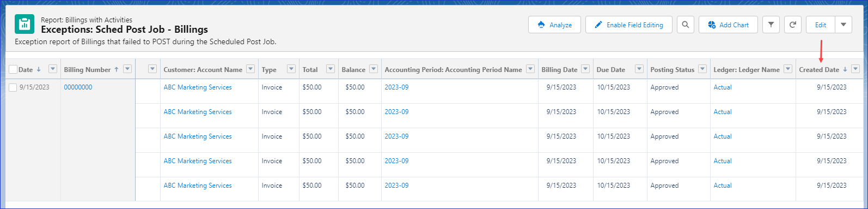Open the unlabeled column menu before Customer

tap(152, 69)
